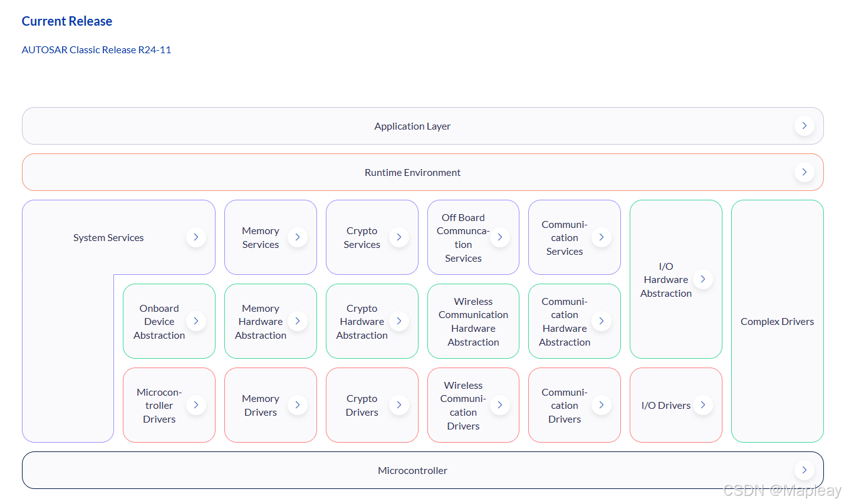Click Off Board Communication Services arrow icon

[500, 237]
